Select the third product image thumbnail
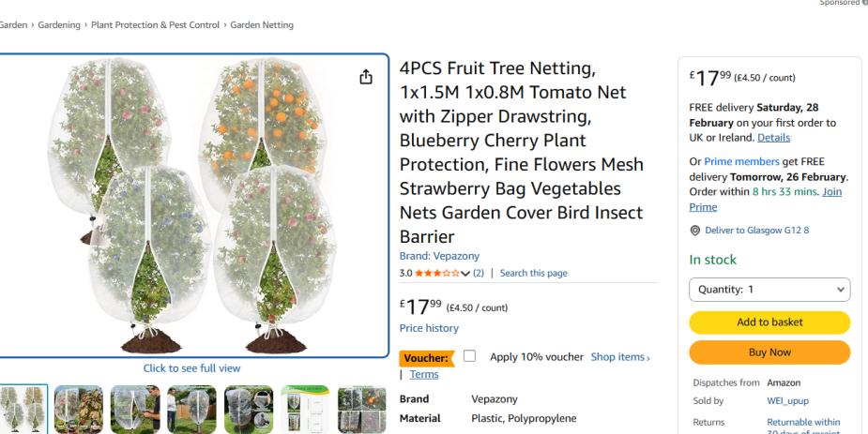868x434 pixels. [x=135, y=409]
